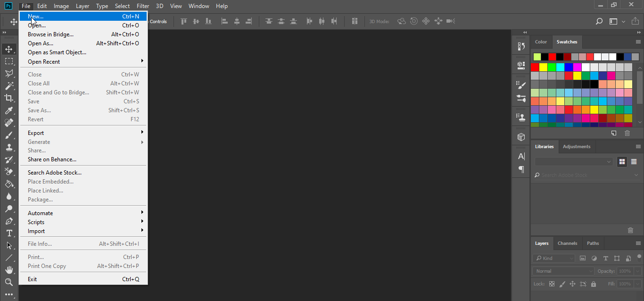Select the Polygonal Lasso tool

coord(9,74)
